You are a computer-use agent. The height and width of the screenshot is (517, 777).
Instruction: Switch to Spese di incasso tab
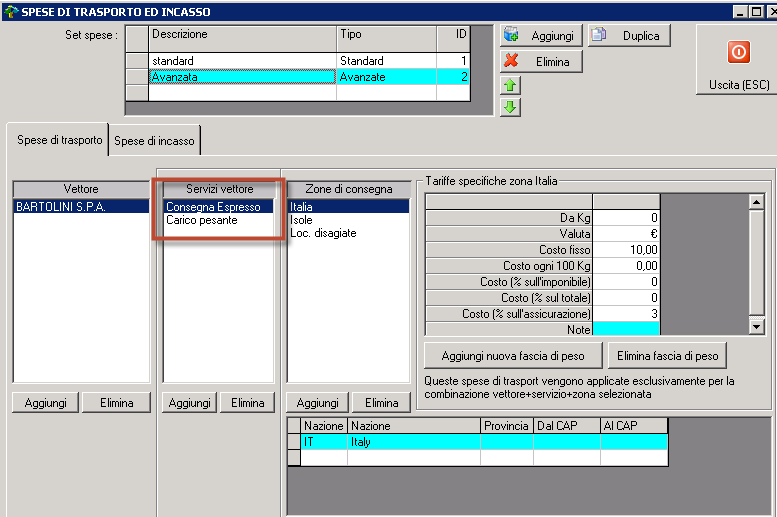pos(154,141)
